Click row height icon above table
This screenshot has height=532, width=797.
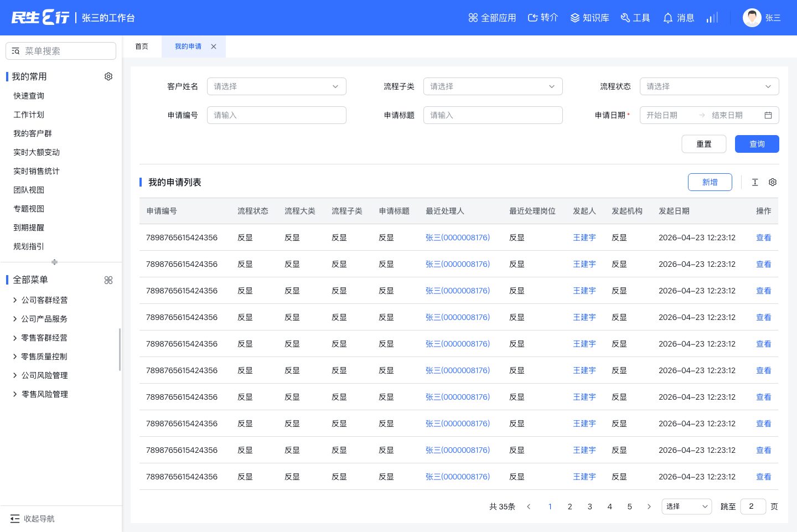pyautogui.click(x=755, y=182)
